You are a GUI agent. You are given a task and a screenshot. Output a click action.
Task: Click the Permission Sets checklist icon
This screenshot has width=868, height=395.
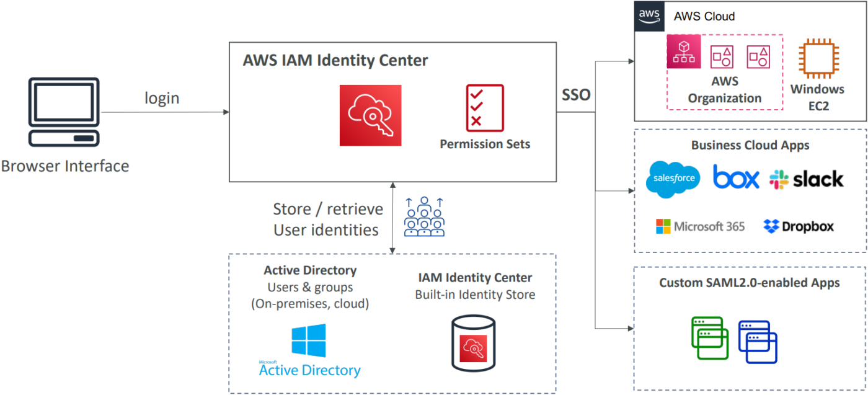(x=485, y=108)
